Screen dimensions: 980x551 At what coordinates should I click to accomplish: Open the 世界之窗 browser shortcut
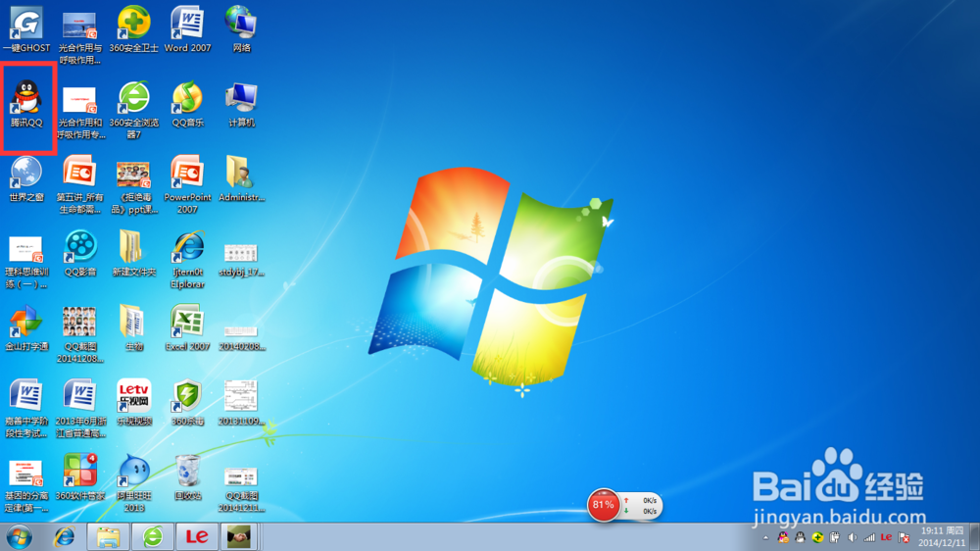click(x=26, y=179)
